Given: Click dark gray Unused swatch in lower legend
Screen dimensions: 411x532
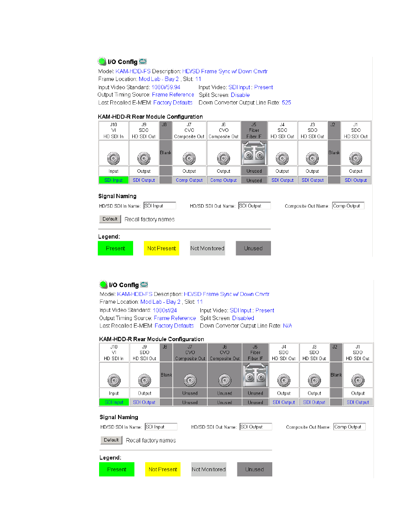Looking at the screenshot, I should [x=255, y=469].
